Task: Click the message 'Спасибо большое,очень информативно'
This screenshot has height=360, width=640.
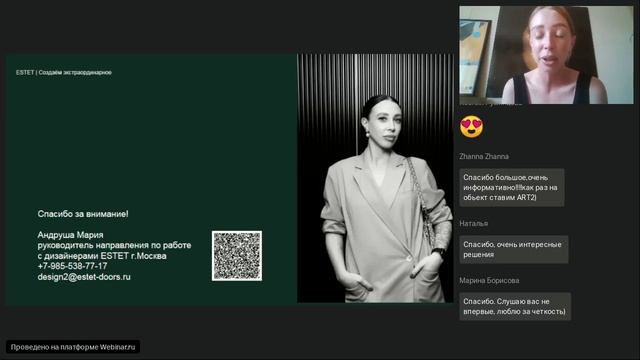Action: coord(512,187)
